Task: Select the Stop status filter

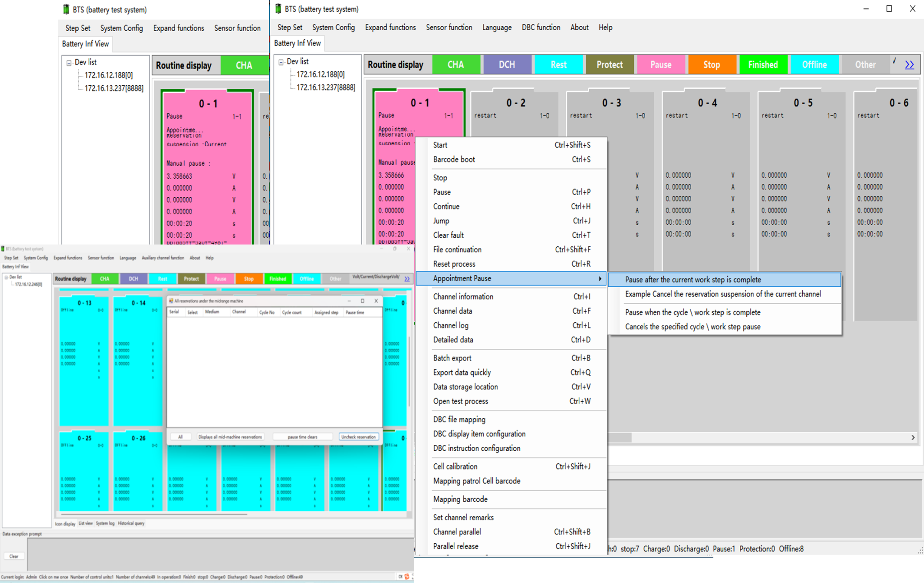Action: 712,65
